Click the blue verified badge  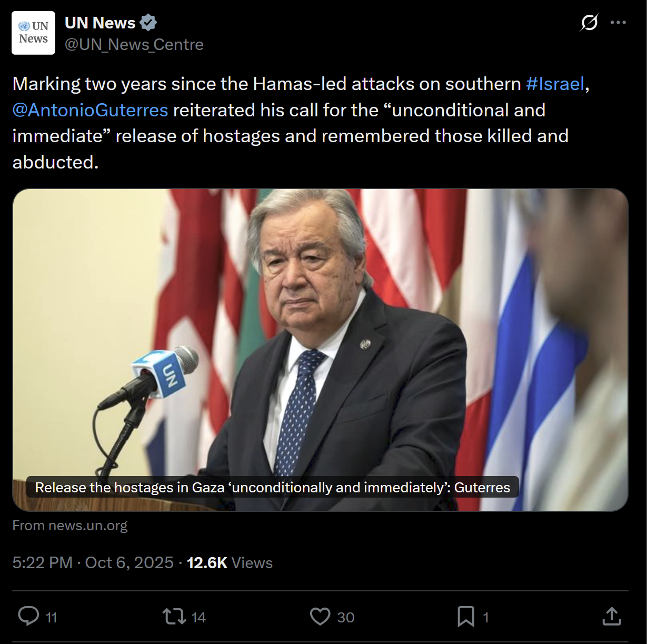click(148, 23)
